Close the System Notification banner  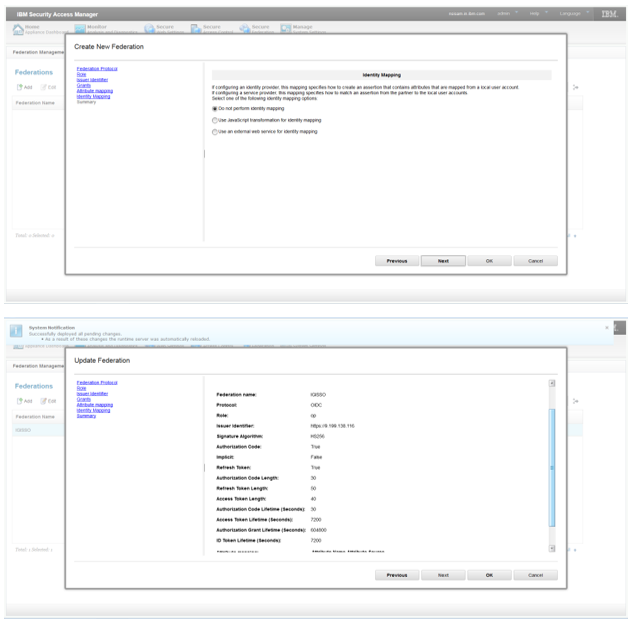tap(607, 328)
